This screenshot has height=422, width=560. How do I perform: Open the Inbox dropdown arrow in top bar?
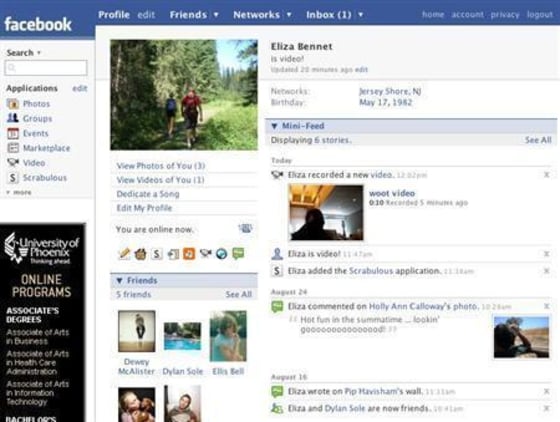(361, 15)
